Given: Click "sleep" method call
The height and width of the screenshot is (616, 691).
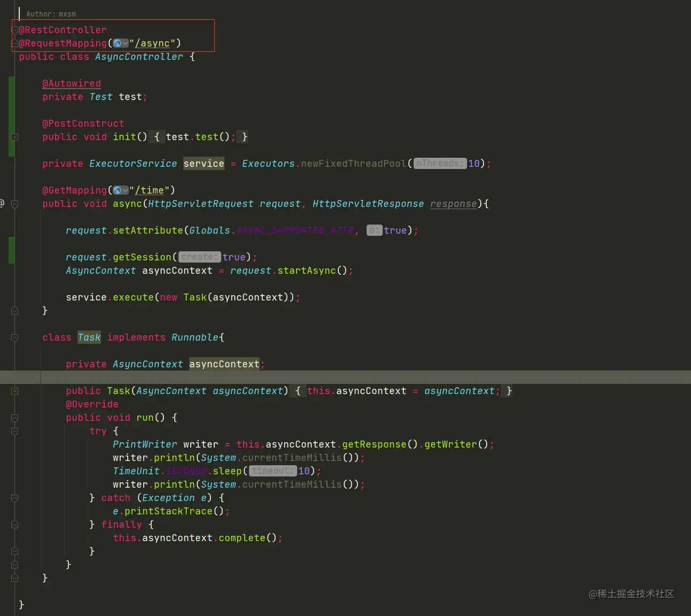Looking at the screenshot, I should tap(228, 471).
